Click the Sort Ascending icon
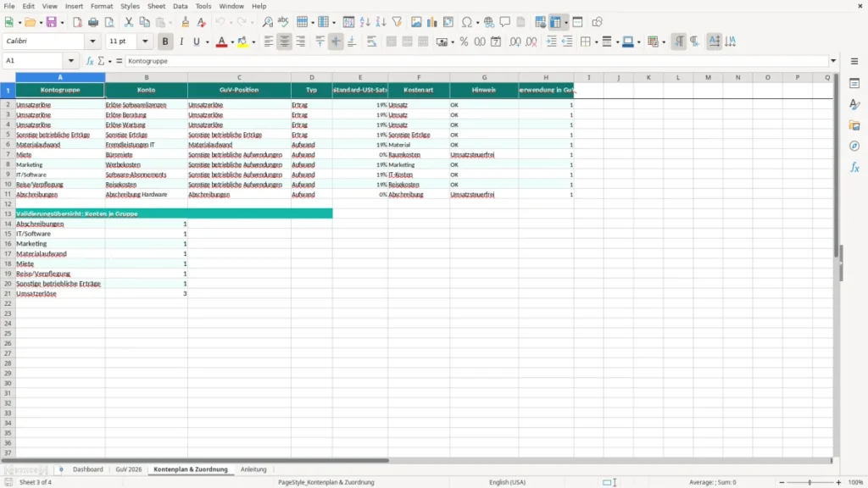This screenshot has height=488, width=868. click(x=364, y=22)
